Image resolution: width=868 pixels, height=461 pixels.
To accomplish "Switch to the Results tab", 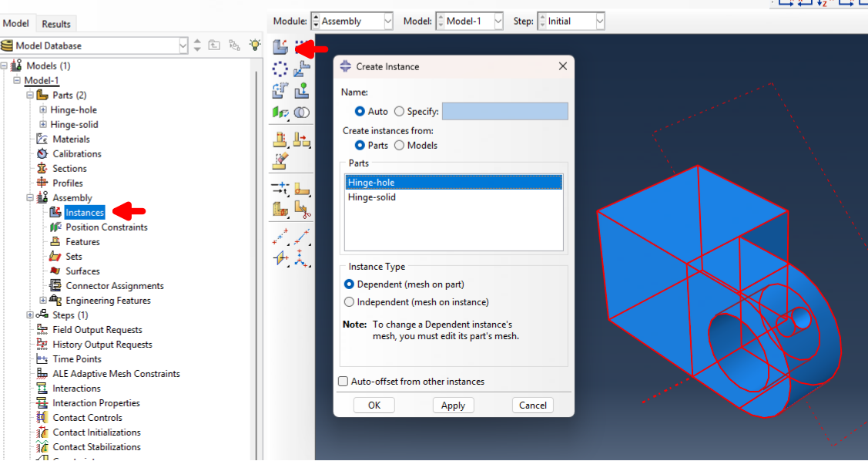I will (x=55, y=24).
